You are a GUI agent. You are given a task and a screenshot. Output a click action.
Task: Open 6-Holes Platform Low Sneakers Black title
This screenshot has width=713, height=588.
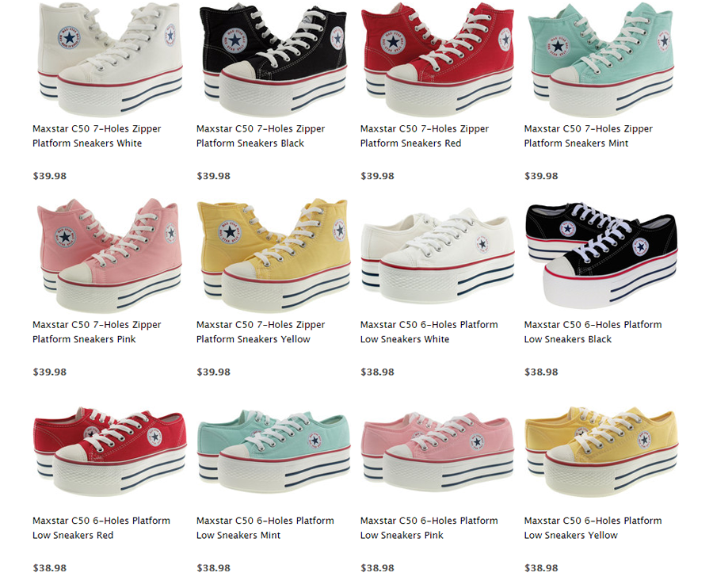coord(593,332)
